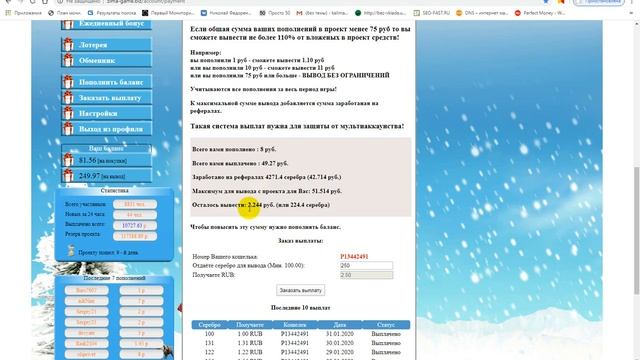
Task: Open Пополнить баланс in sidebar
Action: coord(107,82)
